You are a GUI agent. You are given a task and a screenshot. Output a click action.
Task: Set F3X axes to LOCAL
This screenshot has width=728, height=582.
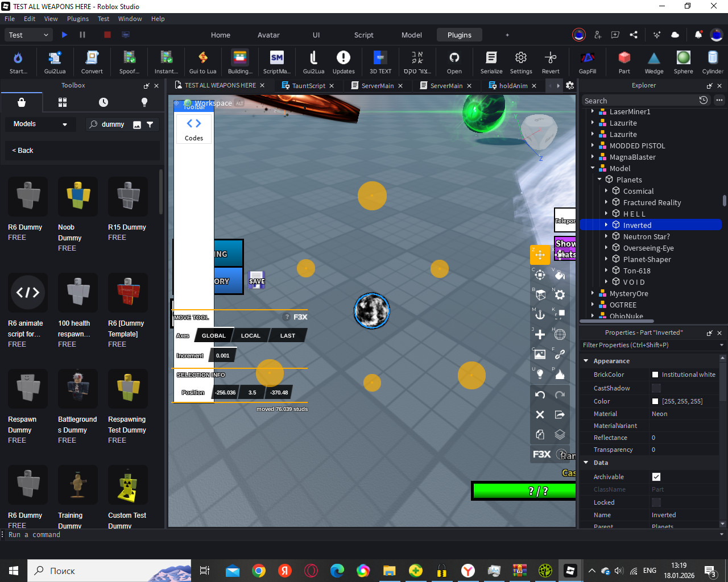[251, 335]
